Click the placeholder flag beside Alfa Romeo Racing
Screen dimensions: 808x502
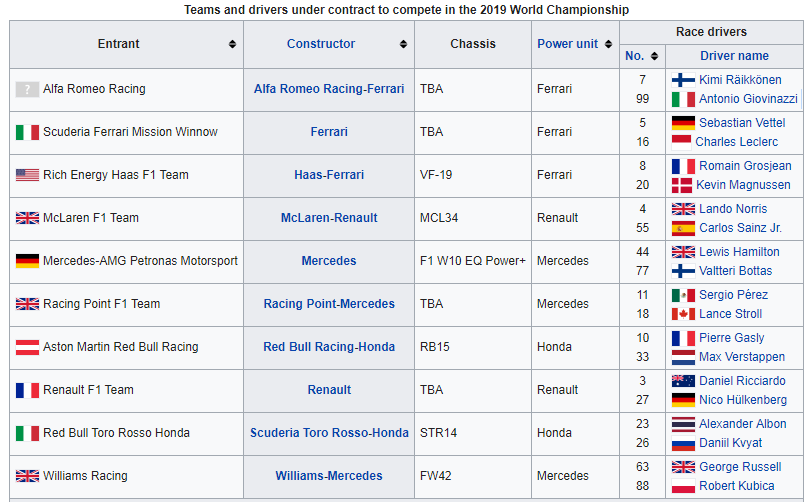coord(27,90)
